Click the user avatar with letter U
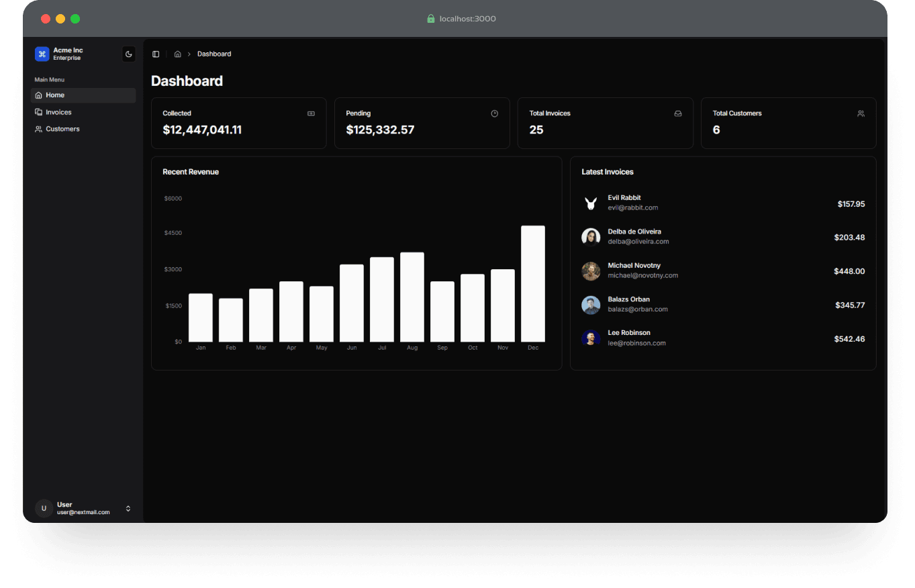The image size is (915, 588). (44, 509)
